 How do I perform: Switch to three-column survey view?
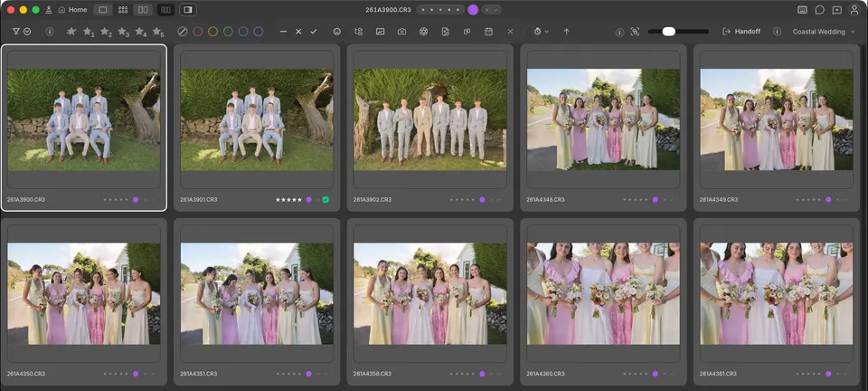point(165,9)
